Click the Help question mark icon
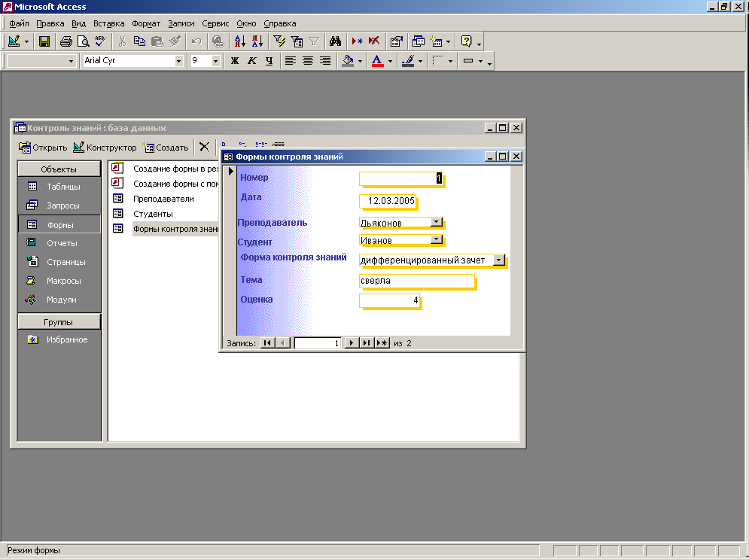The height and width of the screenshot is (560, 749). click(x=466, y=41)
